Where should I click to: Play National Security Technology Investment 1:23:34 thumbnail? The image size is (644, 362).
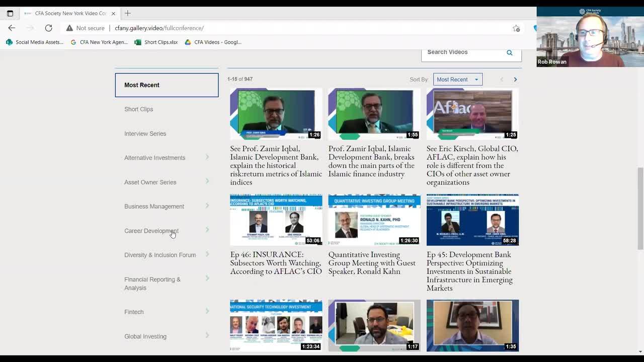(x=276, y=325)
